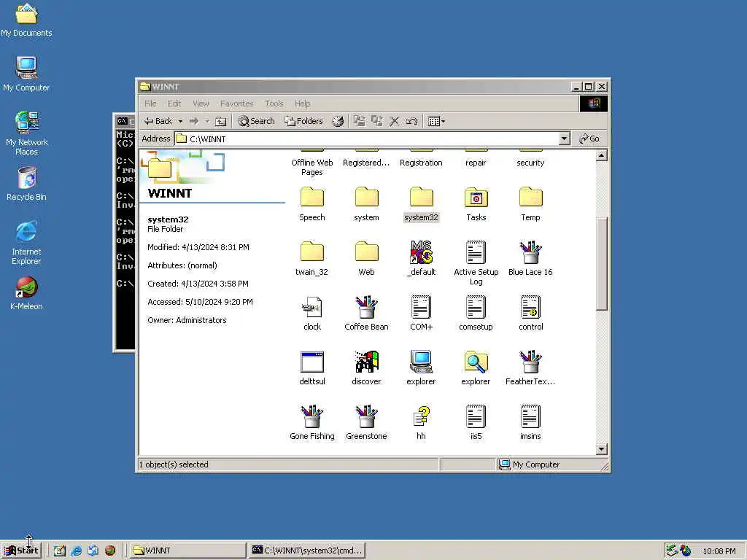
Task: Expand the Back history dropdown arrow
Action: [180, 121]
